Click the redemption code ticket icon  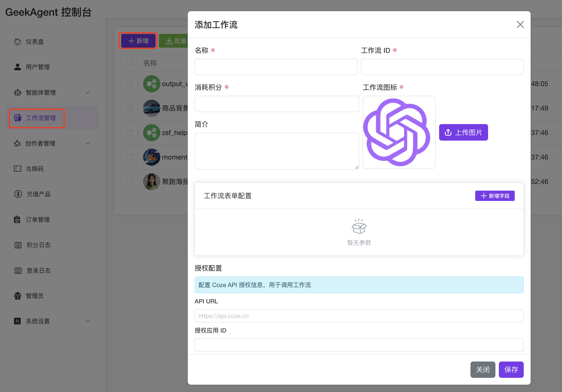pos(17,169)
